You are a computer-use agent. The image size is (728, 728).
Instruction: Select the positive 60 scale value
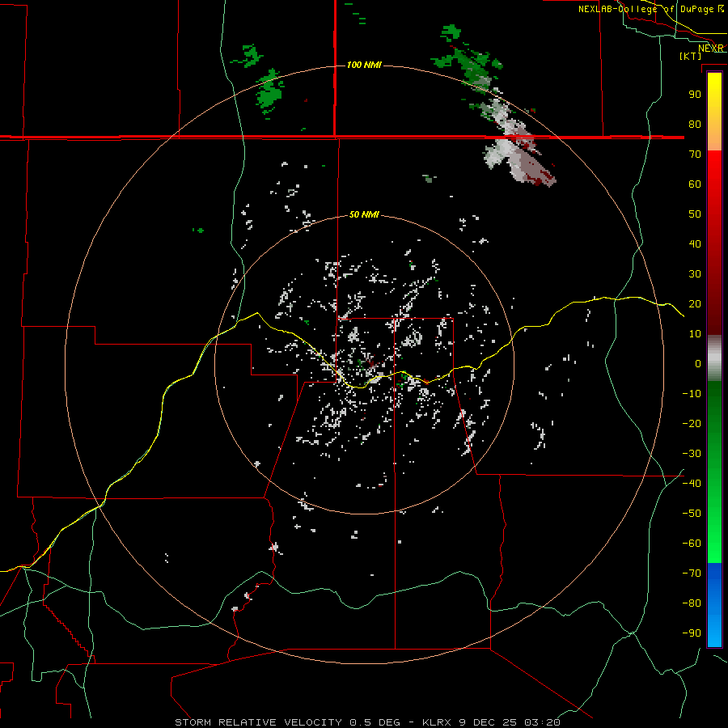click(695, 184)
